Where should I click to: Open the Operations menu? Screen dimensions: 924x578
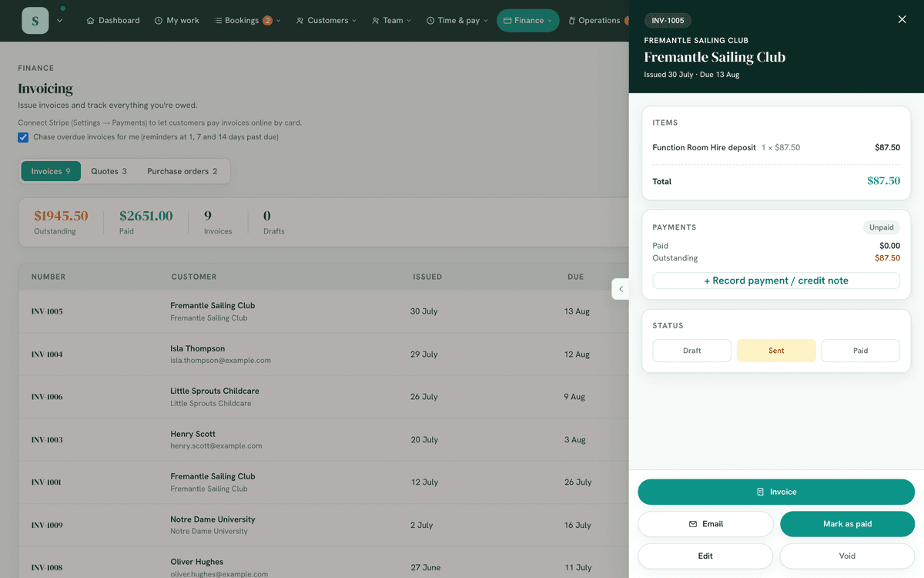[x=598, y=21]
